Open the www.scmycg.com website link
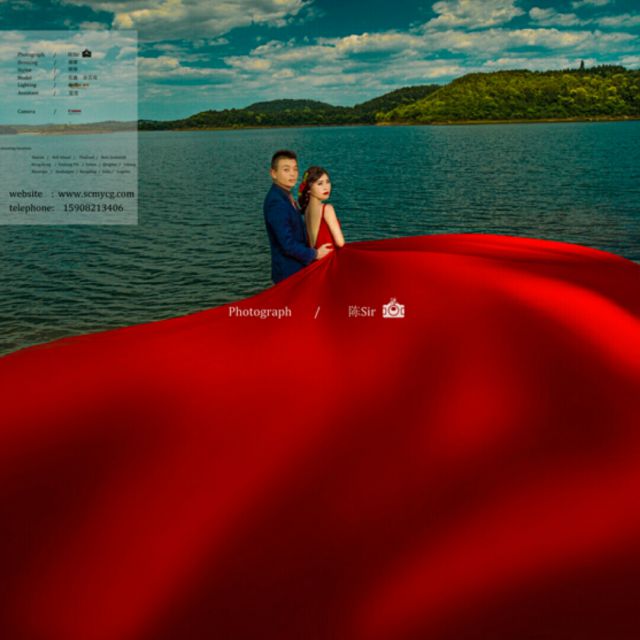Screen dimensions: 640x640 pyautogui.click(x=96, y=194)
